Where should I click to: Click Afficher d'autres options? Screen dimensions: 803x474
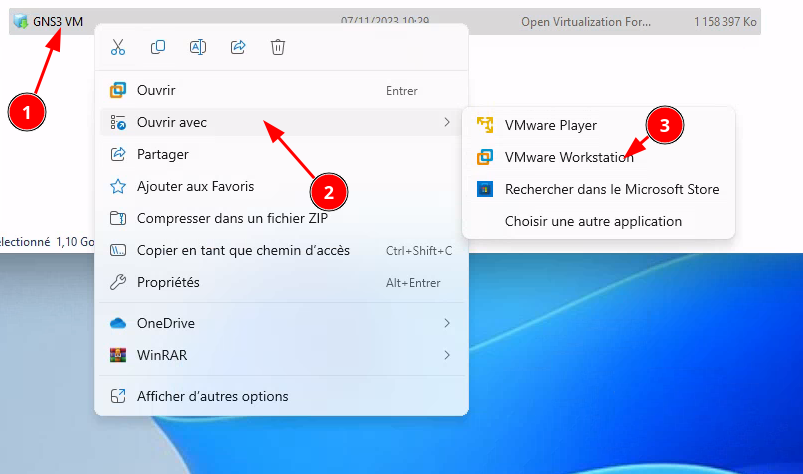pyautogui.click(x=212, y=396)
